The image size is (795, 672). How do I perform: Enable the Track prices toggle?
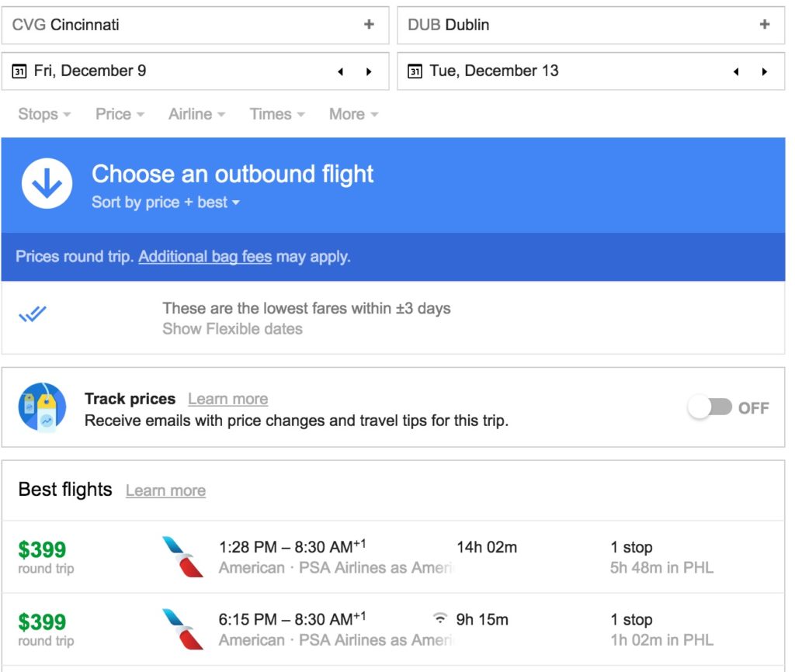coord(710,407)
